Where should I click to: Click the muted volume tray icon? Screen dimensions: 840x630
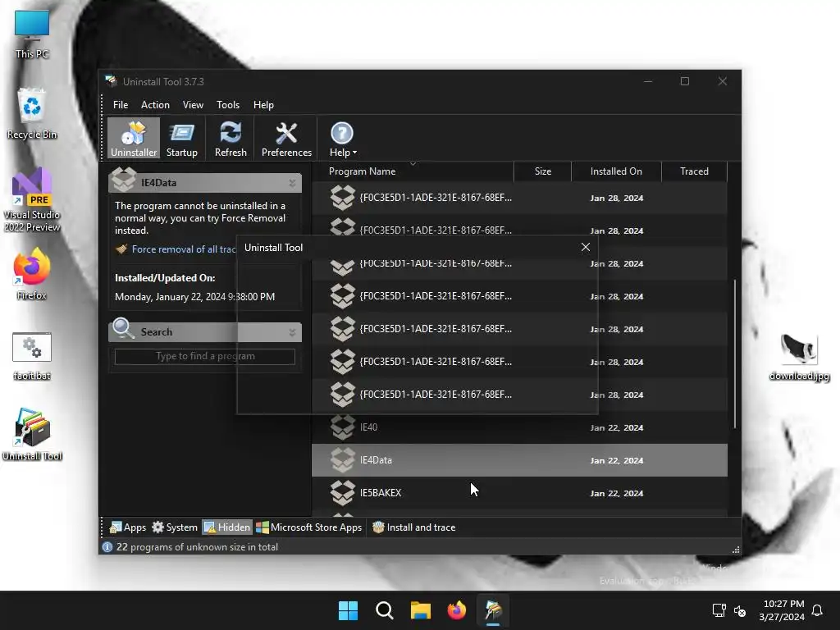pyautogui.click(x=740, y=610)
